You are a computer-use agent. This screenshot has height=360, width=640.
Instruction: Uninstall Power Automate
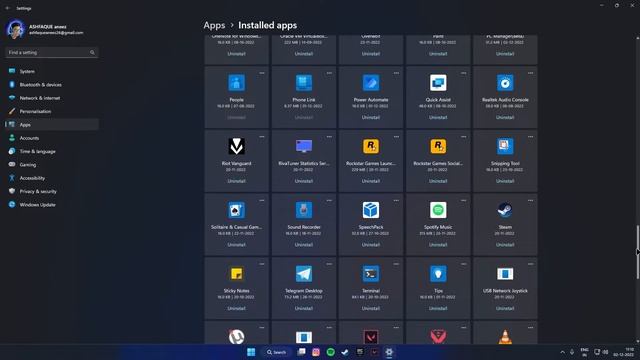(x=371, y=118)
